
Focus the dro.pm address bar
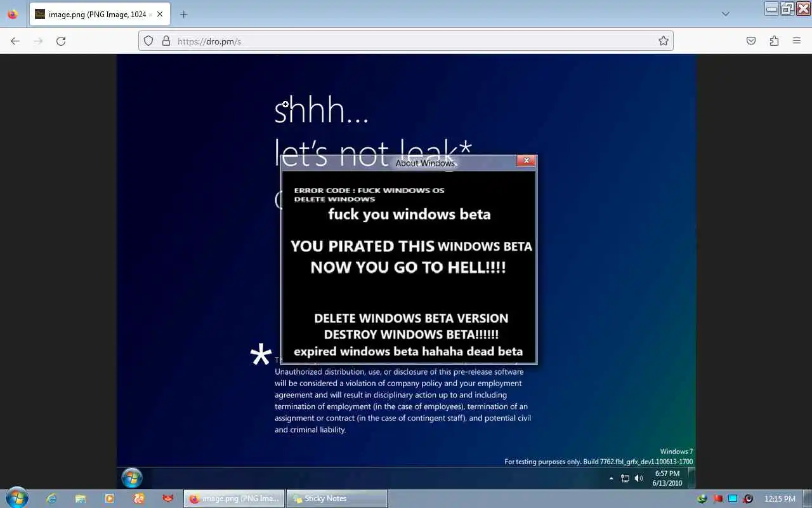point(406,41)
